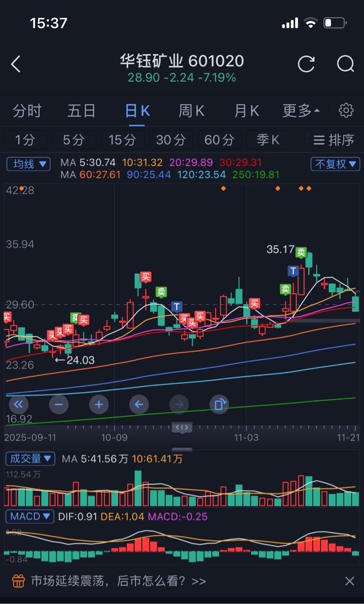Tap the DIF:0.91 reading

[x=78, y=517]
